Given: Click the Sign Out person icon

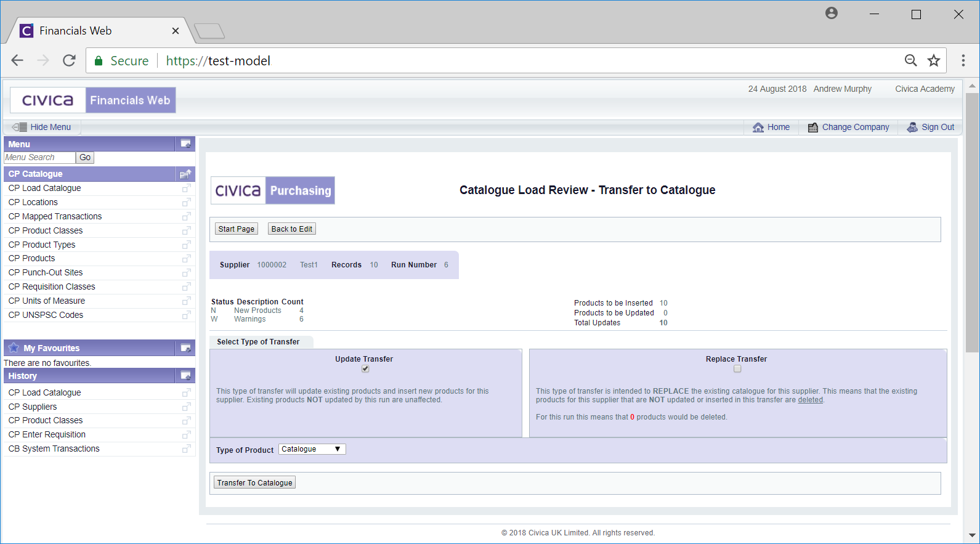Looking at the screenshot, I should 912,127.
